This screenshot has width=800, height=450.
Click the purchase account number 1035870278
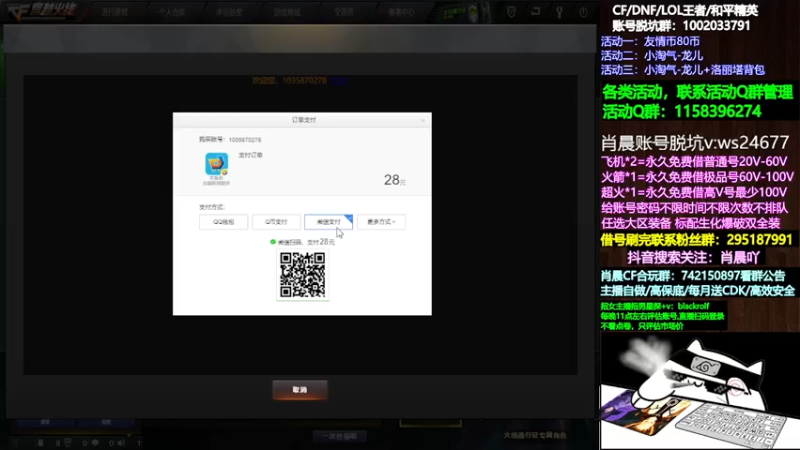[x=245, y=140]
